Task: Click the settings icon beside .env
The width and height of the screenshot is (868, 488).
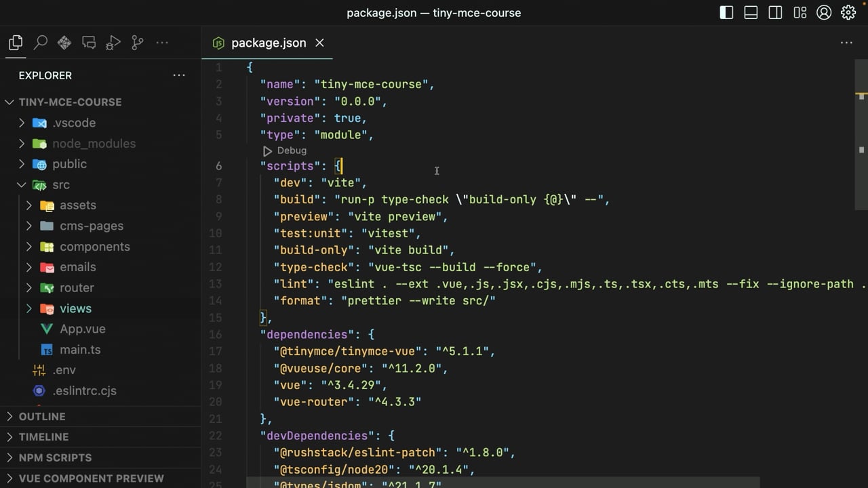Action: point(39,370)
